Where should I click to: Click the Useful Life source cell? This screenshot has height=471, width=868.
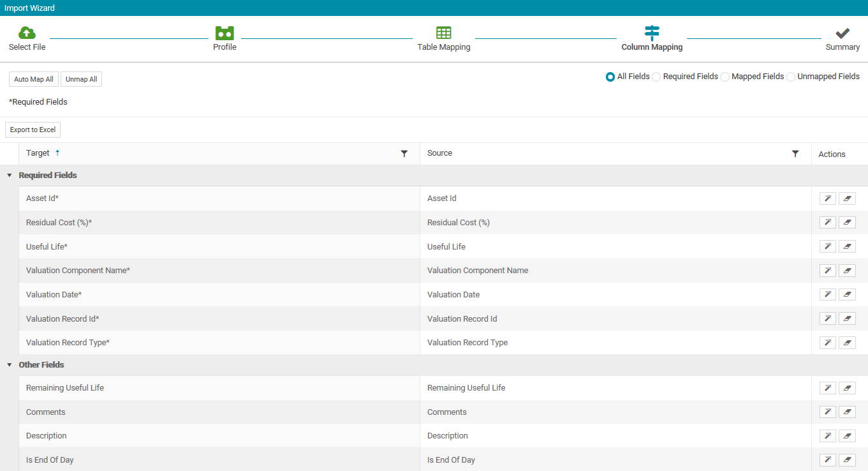click(x=615, y=246)
